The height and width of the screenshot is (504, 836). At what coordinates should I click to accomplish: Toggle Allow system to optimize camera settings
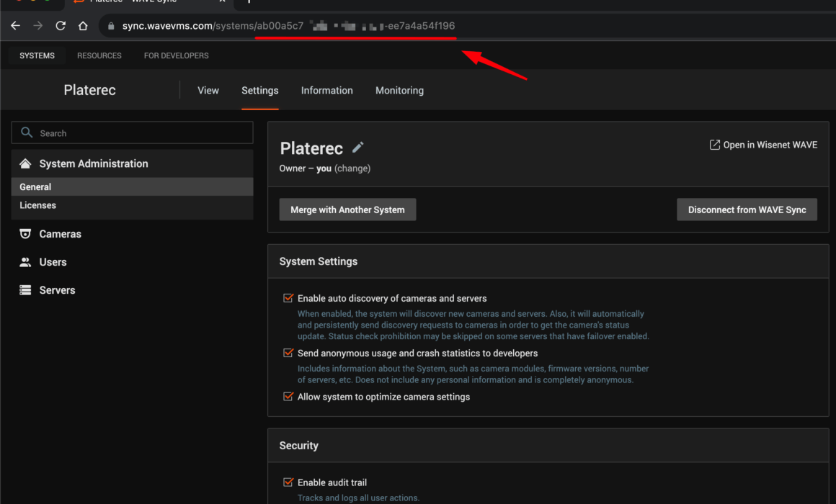288,397
